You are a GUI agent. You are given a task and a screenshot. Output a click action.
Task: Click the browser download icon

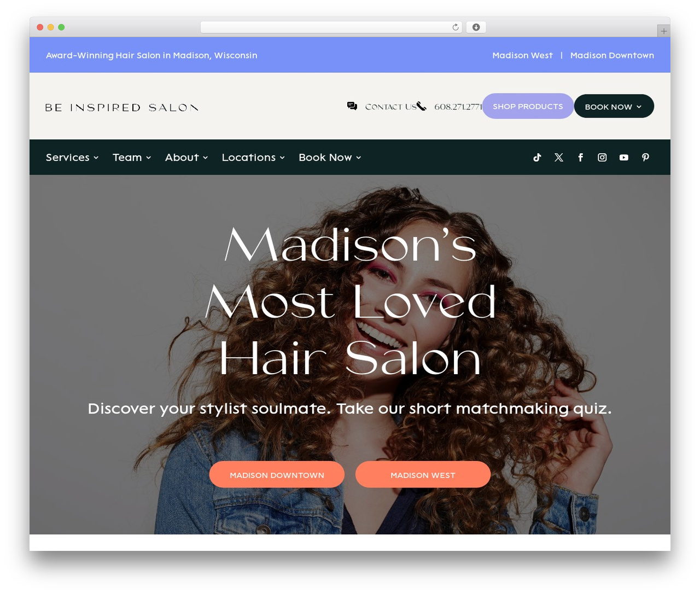tap(476, 27)
